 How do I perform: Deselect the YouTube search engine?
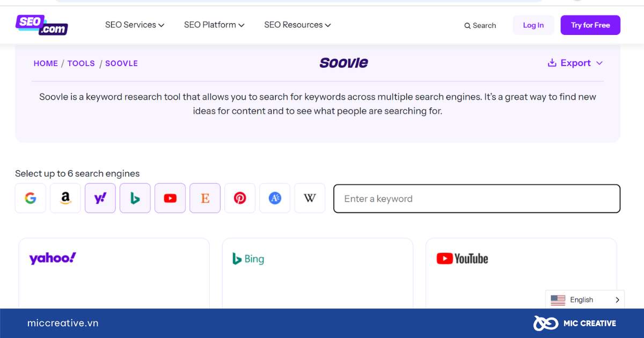(170, 198)
